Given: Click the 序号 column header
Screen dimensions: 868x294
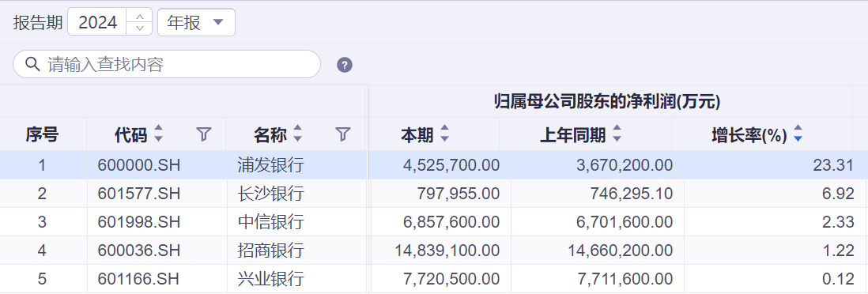Looking at the screenshot, I should click(42, 134).
